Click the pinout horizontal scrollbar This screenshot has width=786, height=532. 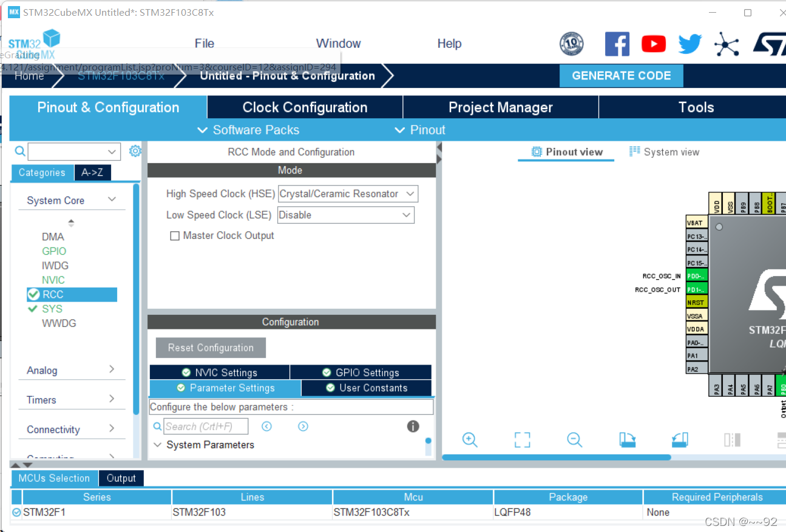[x=557, y=457]
